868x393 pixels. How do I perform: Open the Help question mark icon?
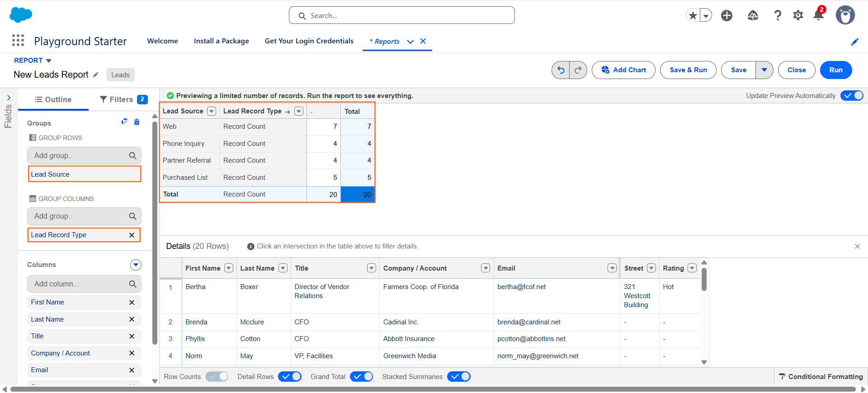click(778, 15)
